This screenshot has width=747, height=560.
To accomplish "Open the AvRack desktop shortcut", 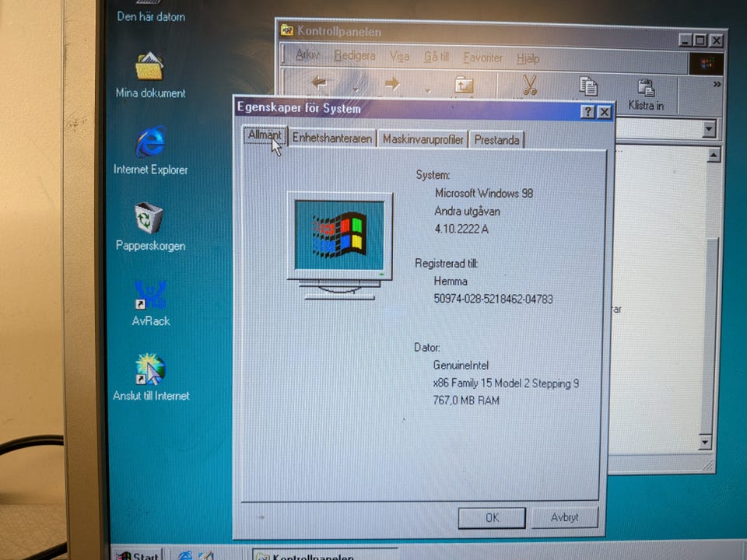I will [x=150, y=303].
